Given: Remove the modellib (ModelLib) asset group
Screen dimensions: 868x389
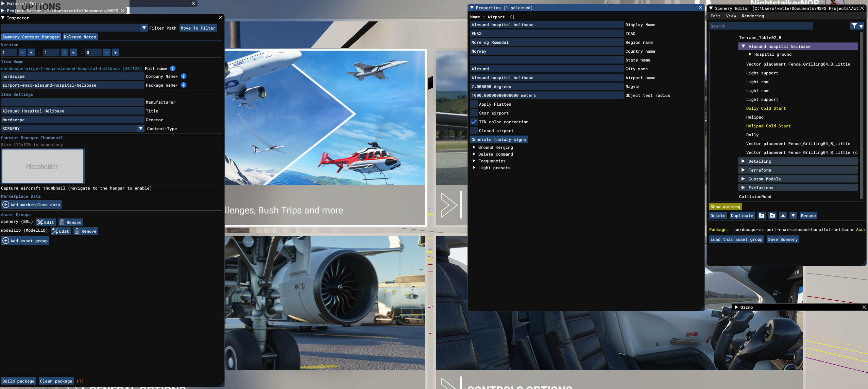Looking at the screenshot, I should (x=86, y=231).
